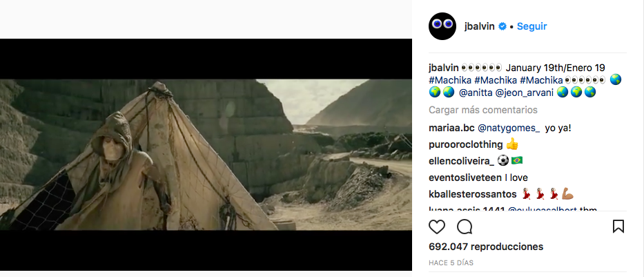Expand Cargar más comentarios
Screen dimensions: 644x277
tap(483, 110)
